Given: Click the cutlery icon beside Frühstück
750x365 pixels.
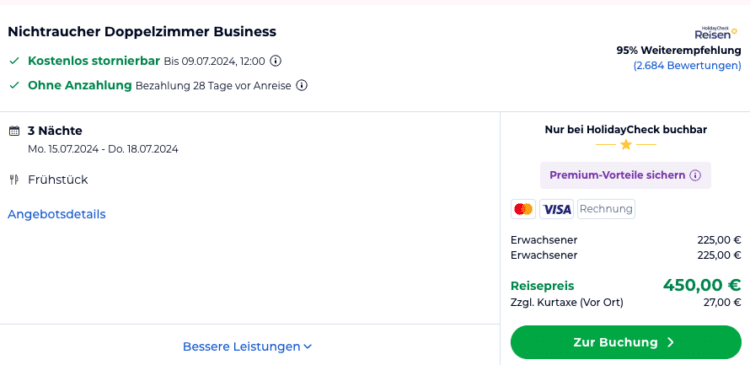Looking at the screenshot, I should 14,180.
